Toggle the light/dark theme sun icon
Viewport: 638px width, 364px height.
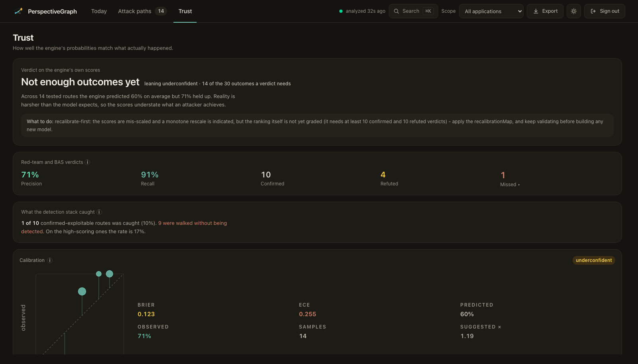[574, 11]
